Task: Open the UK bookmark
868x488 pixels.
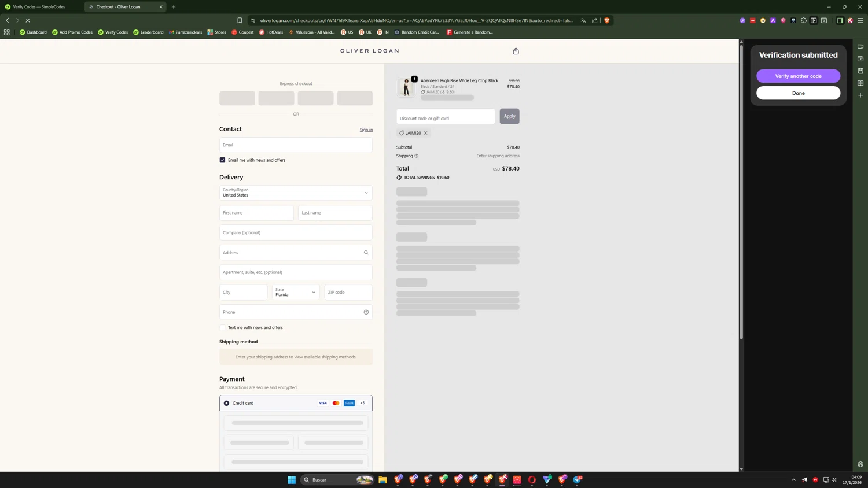Action: pyautogui.click(x=365, y=32)
